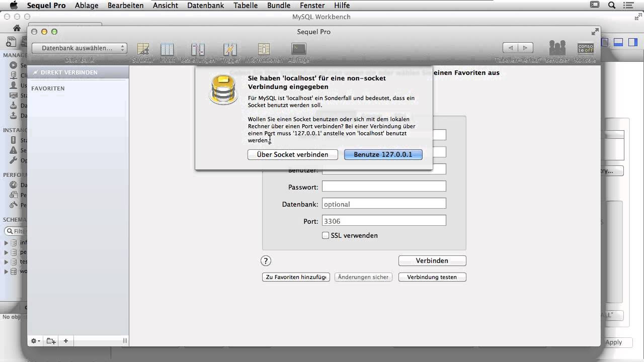This screenshot has height=362, width=644.
Task: Add a new favorites folder
Action: 51,341
